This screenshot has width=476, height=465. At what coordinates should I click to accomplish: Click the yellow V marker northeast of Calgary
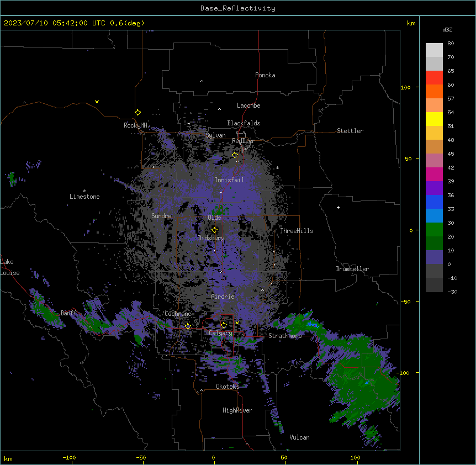(237, 323)
